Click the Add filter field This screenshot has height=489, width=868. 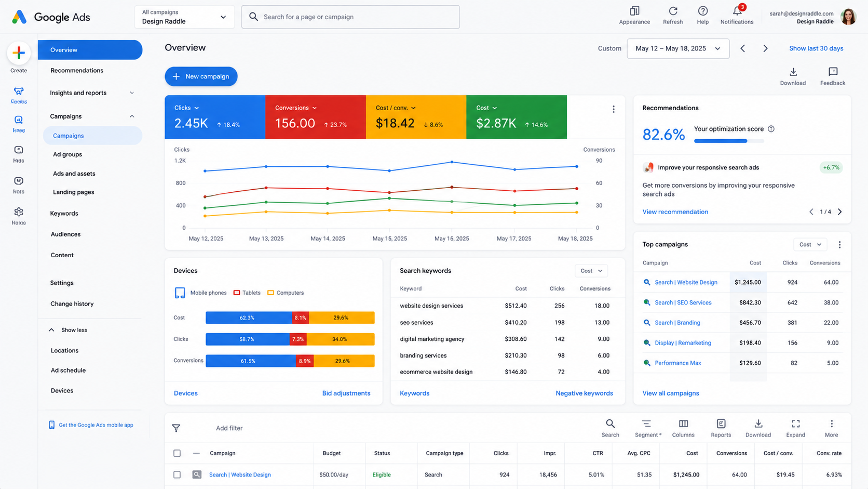point(229,428)
